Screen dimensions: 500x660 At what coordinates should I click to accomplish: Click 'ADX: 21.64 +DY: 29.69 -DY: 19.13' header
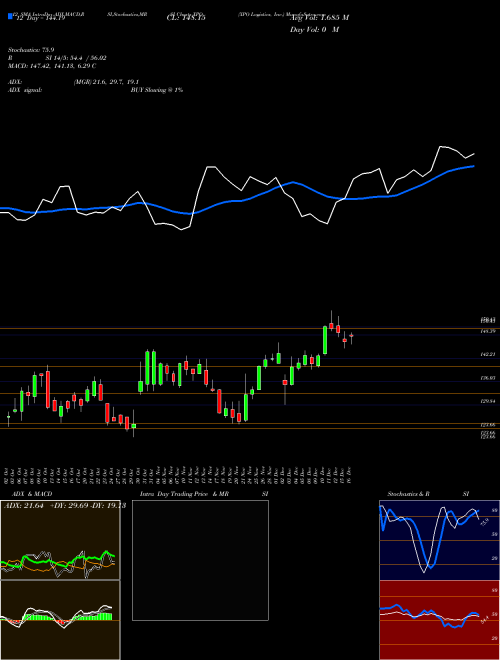(65, 506)
